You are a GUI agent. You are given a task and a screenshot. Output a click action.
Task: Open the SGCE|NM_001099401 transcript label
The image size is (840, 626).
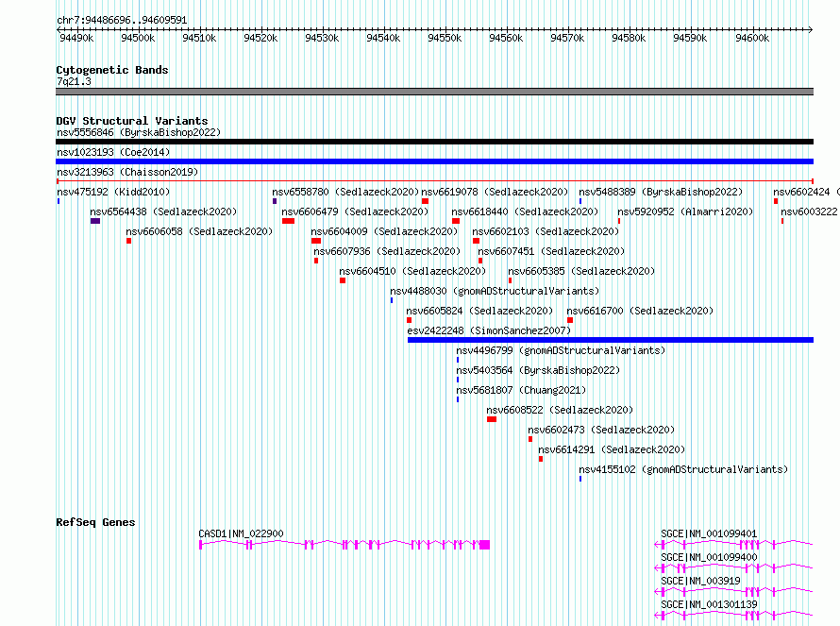point(709,533)
